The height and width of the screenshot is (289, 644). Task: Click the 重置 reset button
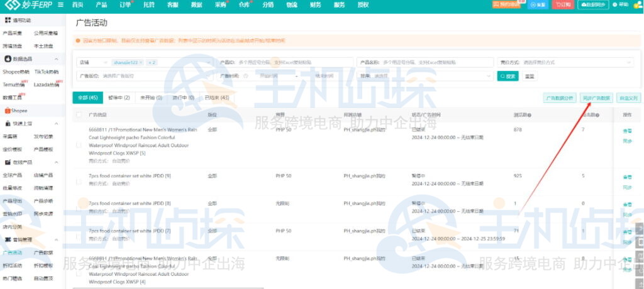530,76
